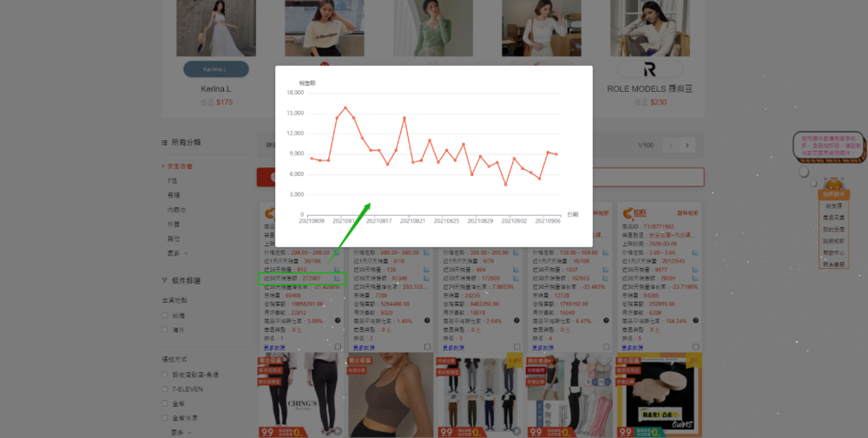Open 商品采集 in the assistant menu
Image resolution: width=868 pixels, height=438 pixels.
click(x=833, y=218)
